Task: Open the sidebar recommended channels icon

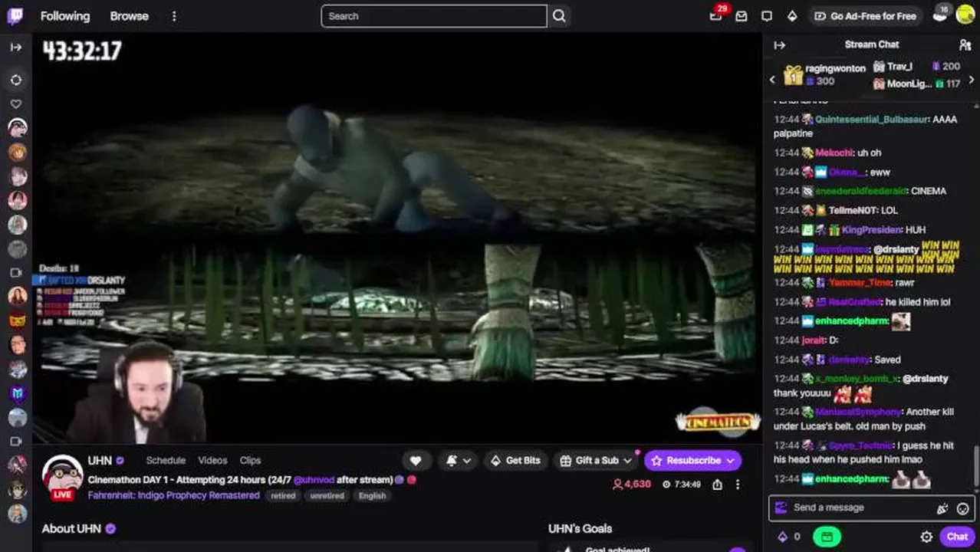Action: [x=16, y=80]
